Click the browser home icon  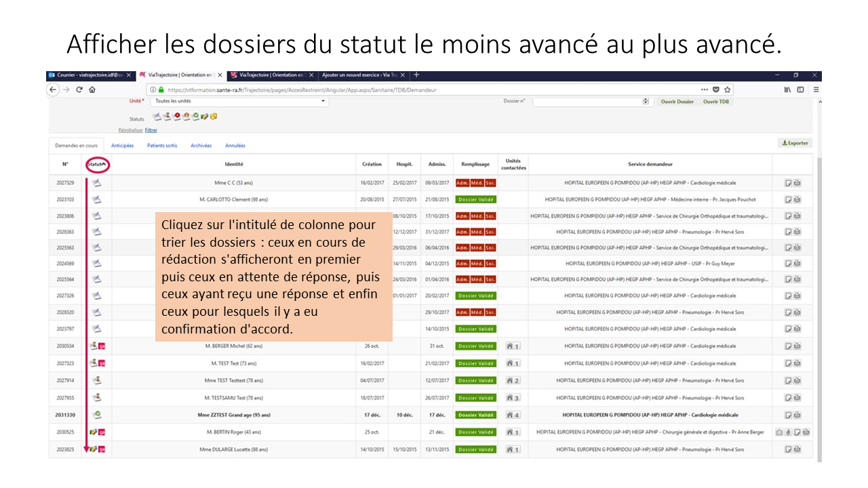point(92,89)
